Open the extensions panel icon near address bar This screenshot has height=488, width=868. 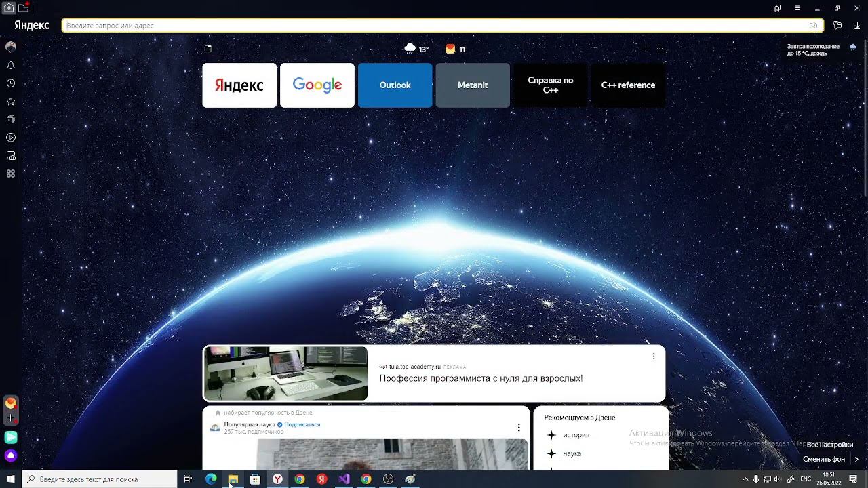838,26
